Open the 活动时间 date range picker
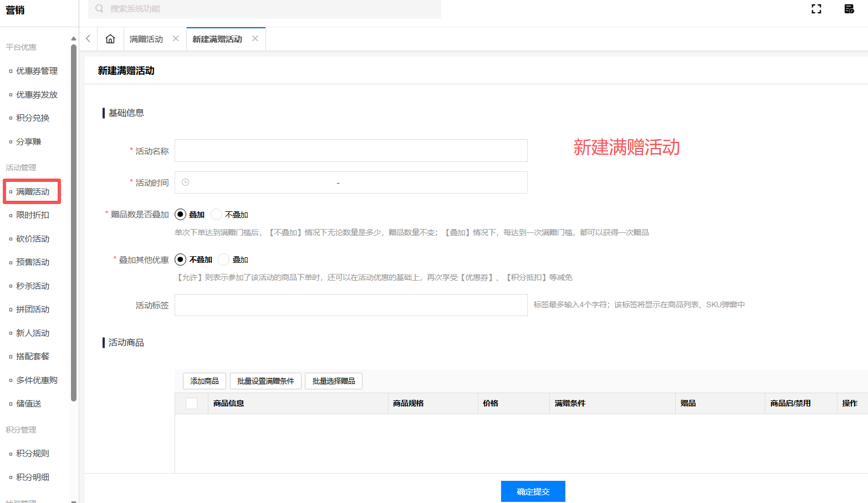 [x=351, y=182]
